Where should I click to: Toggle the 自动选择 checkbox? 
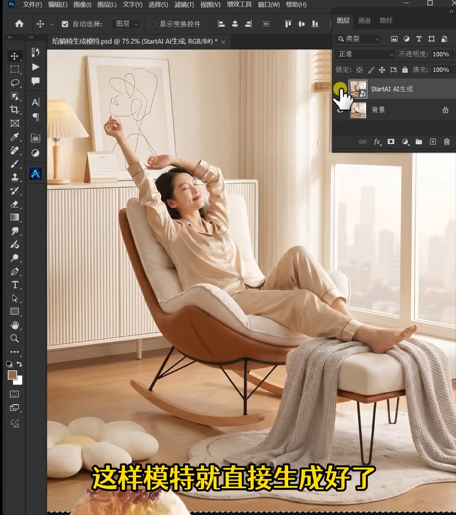tap(65, 24)
